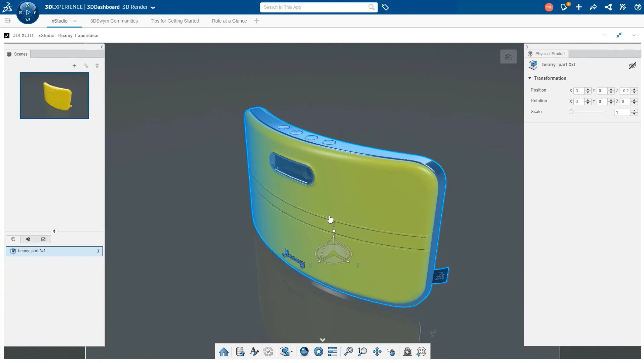Screen dimensions: 644x363
Task: Add a new scene with plus button
Action: click(x=74, y=66)
